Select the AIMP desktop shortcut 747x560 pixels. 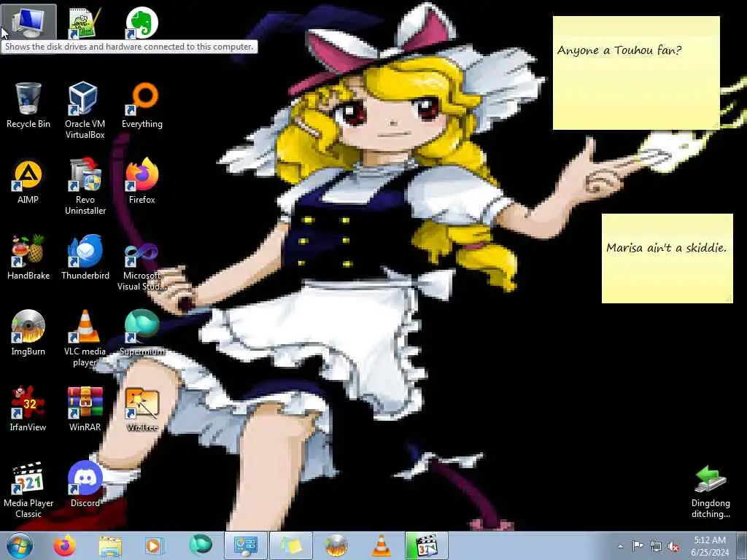[x=28, y=181]
